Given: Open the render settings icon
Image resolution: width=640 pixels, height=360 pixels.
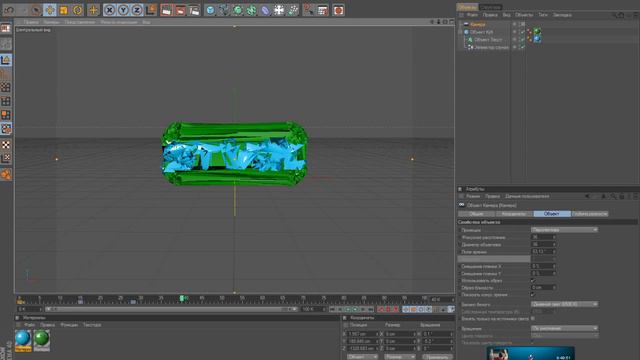Looking at the screenshot, I should point(194,10).
